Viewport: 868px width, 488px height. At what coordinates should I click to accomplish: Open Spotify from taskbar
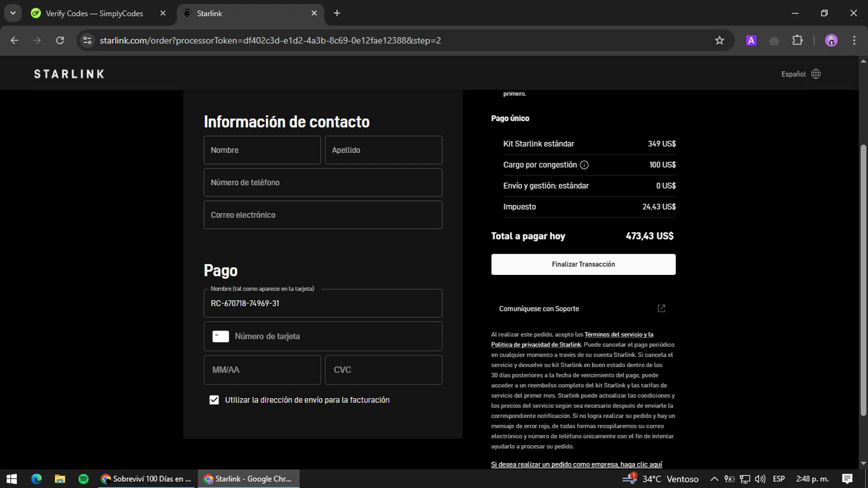coord(83,479)
